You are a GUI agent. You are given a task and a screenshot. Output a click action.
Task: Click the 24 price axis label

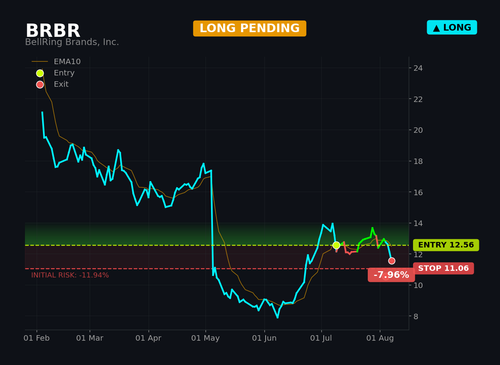418,68
